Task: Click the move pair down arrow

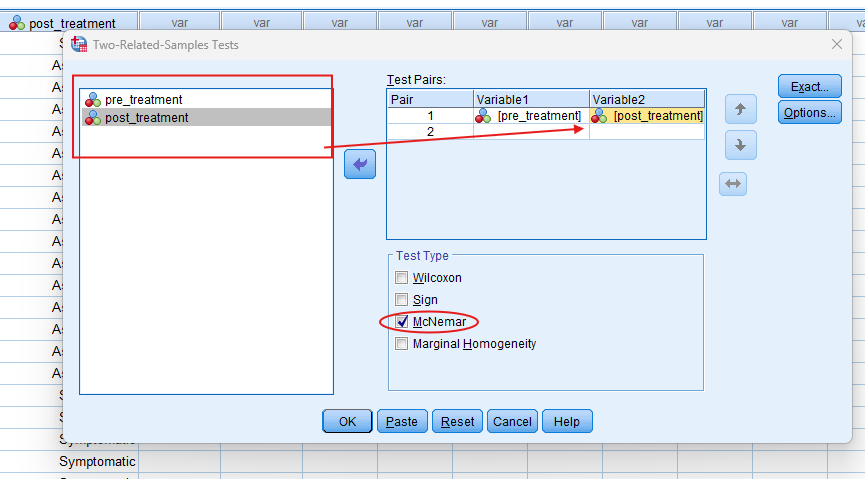Action: (x=740, y=145)
